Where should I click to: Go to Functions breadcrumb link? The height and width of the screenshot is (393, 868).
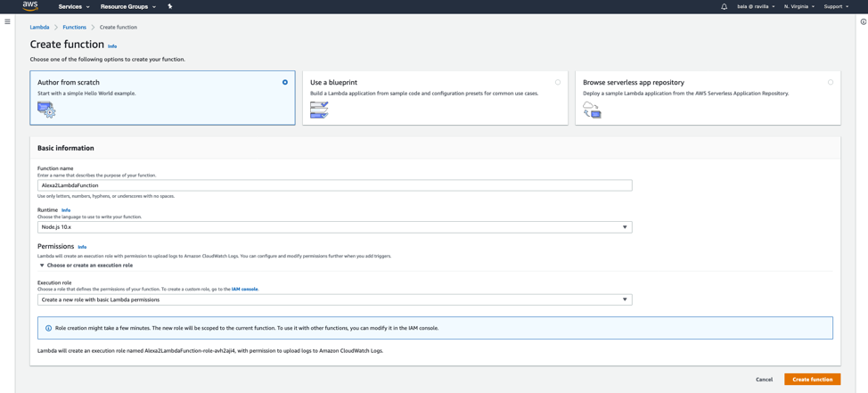click(x=75, y=27)
